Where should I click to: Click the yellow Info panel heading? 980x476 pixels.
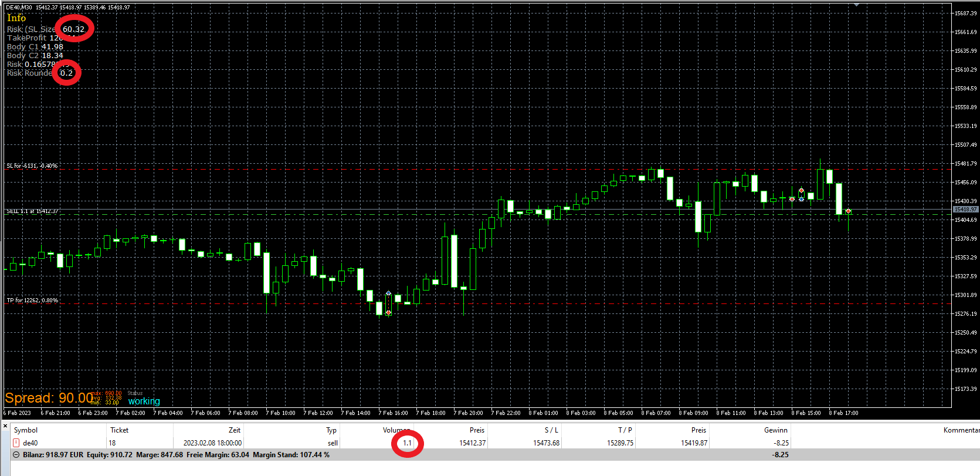pyautogui.click(x=16, y=18)
